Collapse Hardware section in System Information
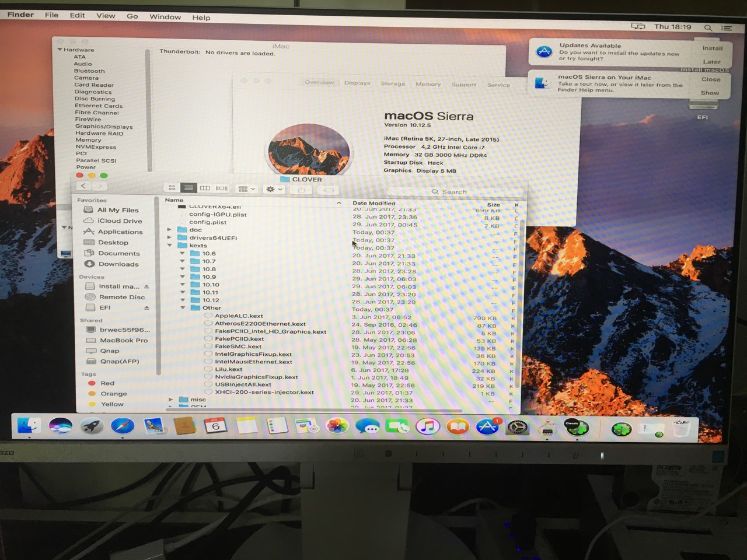This screenshot has height=560, width=747. (60, 50)
